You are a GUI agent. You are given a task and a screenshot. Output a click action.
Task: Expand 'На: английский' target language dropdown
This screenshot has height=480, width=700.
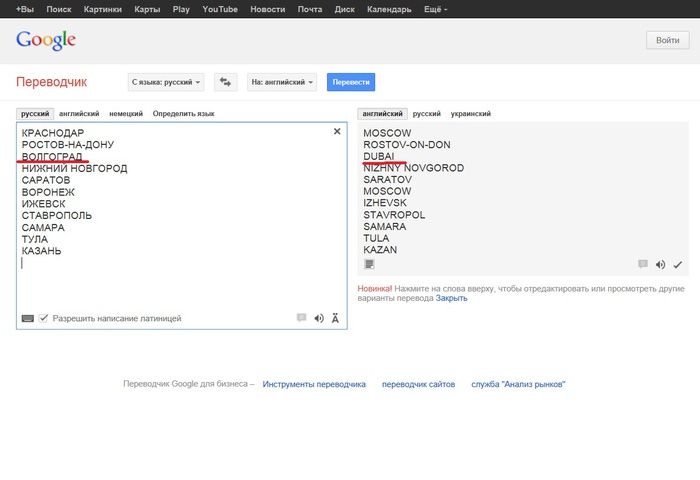(x=282, y=82)
